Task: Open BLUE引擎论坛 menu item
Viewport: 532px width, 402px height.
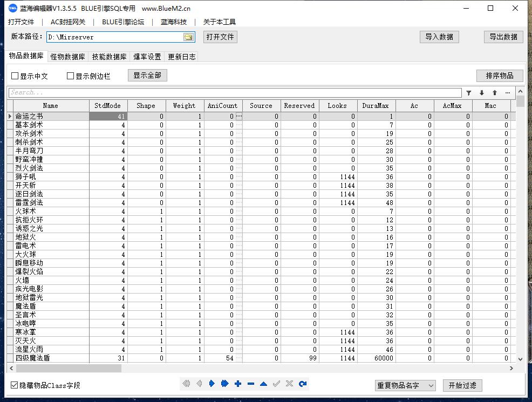Action: click(123, 22)
